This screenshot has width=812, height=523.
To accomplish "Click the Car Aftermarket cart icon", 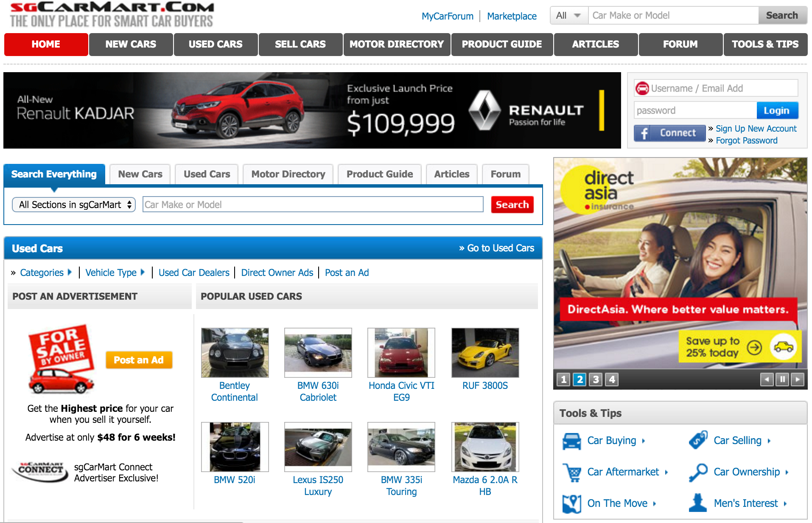I will click(x=571, y=472).
